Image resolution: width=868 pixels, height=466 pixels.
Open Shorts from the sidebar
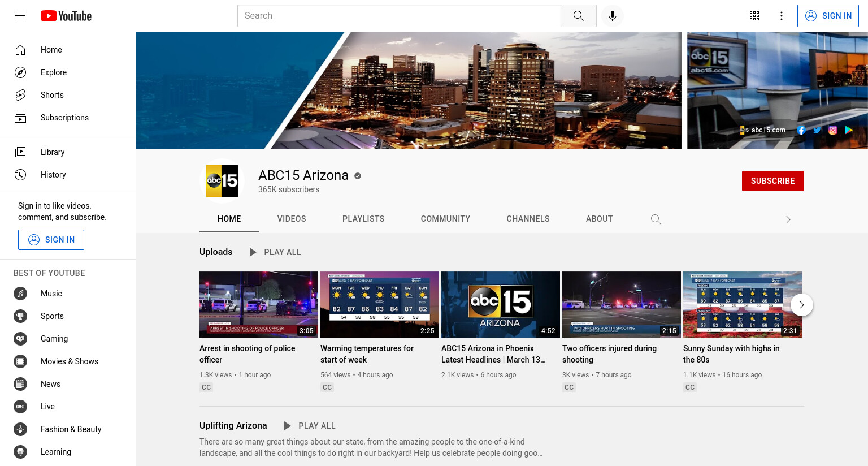click(68, 95)
